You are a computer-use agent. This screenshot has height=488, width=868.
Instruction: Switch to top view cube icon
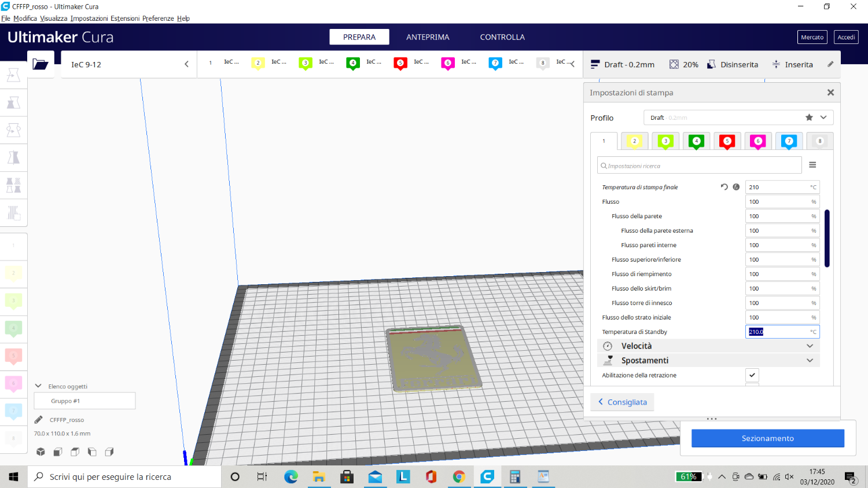(75, 452)
